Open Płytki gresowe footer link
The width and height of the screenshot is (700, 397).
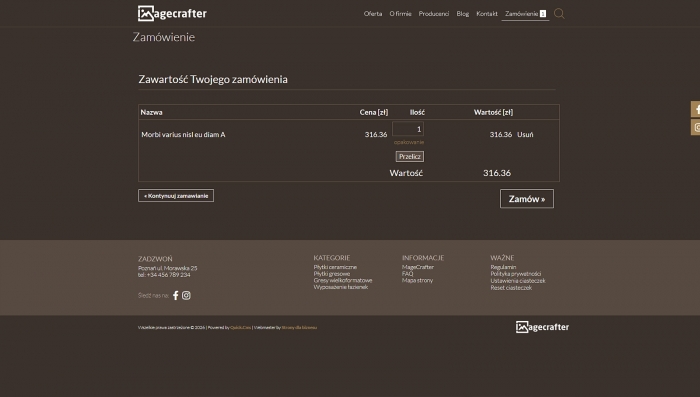point(332,274)
